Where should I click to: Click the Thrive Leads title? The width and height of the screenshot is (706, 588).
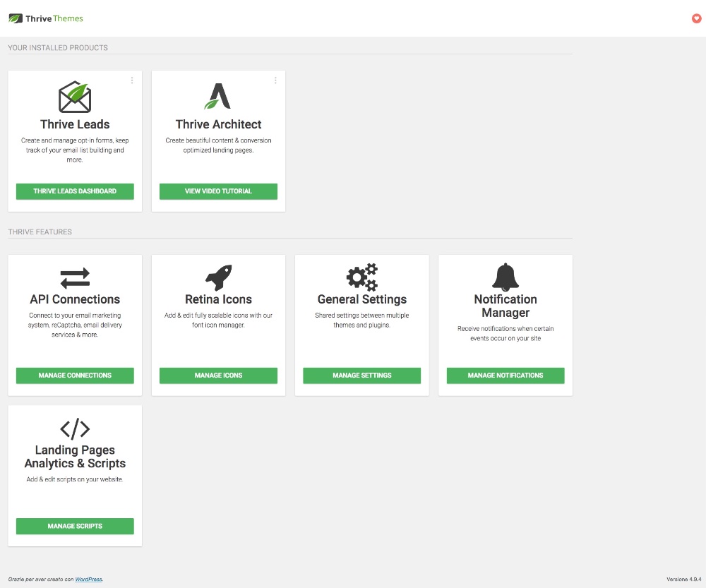pyautogui.click(x=75, y=124)
